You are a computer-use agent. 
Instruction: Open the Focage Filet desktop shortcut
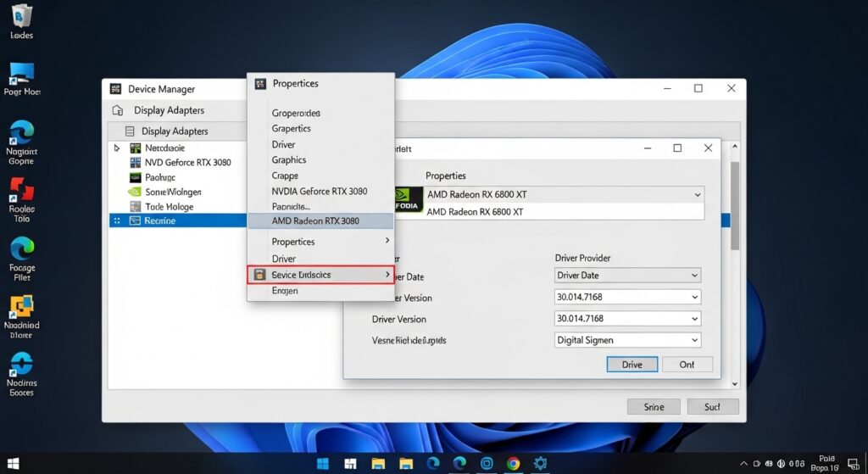tap(21, 259)
